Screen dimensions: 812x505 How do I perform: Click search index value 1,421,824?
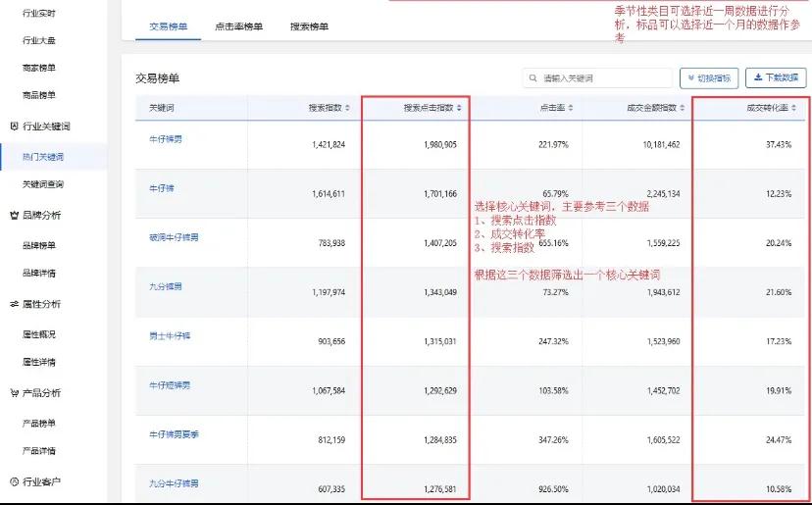click(329, 144)
